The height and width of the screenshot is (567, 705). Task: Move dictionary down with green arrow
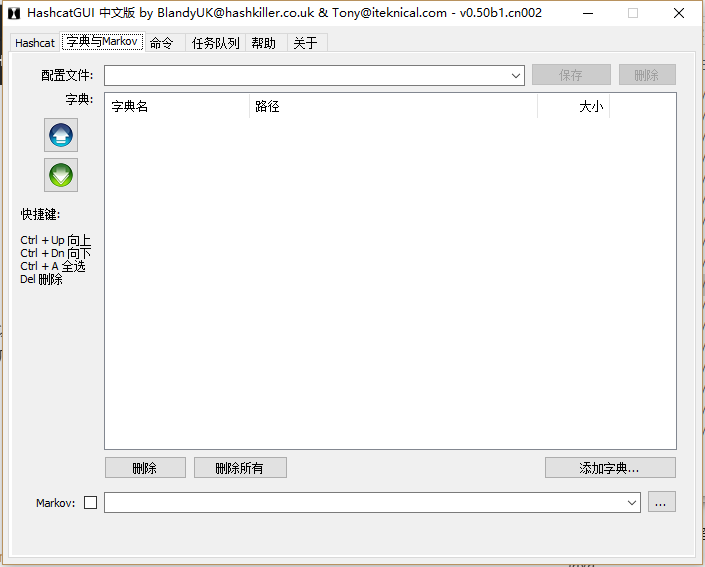(61, 175)
